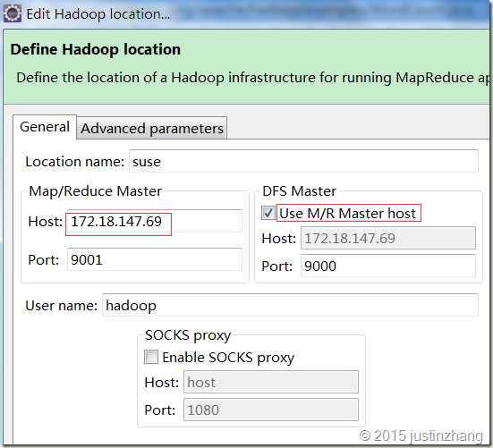The image size is (493, 448).
Task: Click the User name: label
Action: [x=62, y=306]
